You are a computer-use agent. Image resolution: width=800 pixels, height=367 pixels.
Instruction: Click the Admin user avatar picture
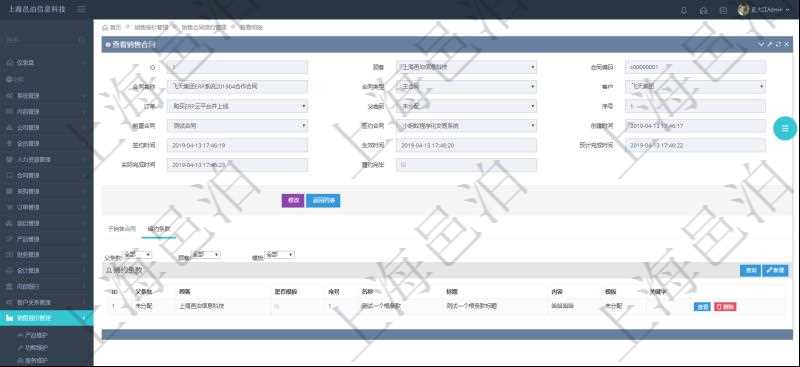coord(743,10)
